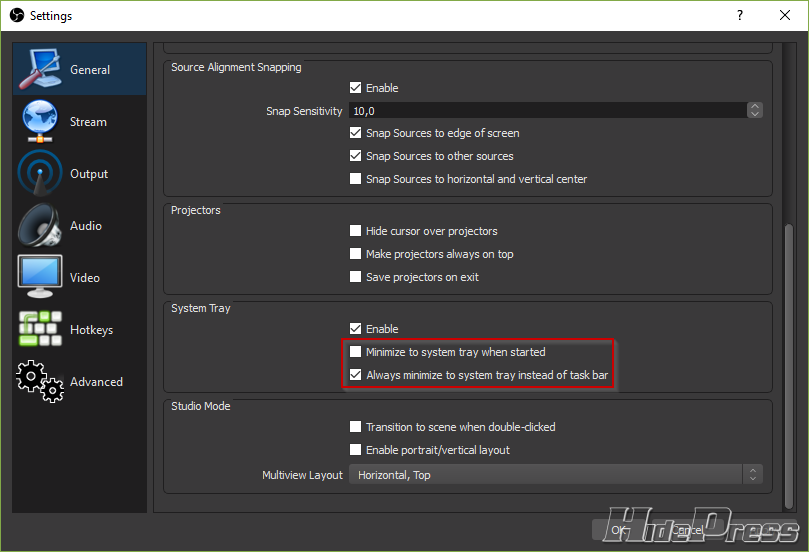
Task: Toggle Hide cursor over projectors
Action: click(355, 231)
